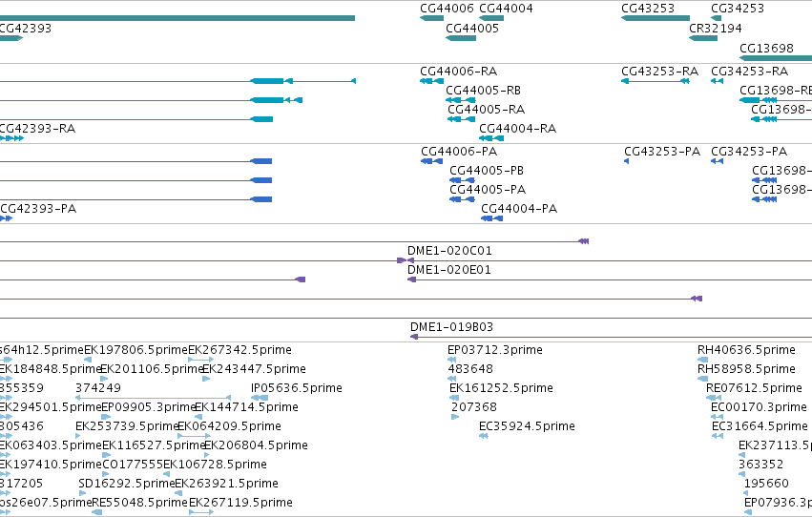The width and height of the screenshot is (812, 517).
Task: Click protein CG44005-PB
Action: tap(462, 180)
